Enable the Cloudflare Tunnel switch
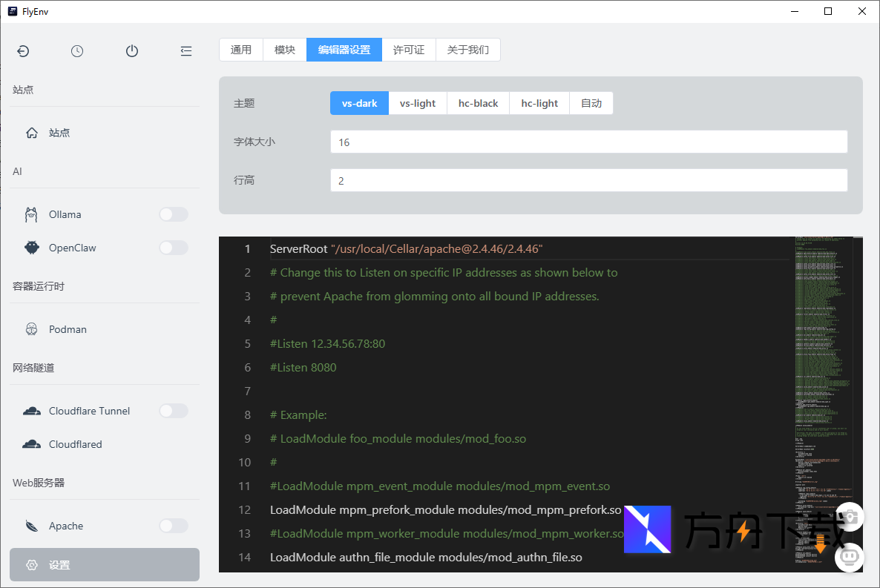Image resolution: width=880 pixels, height=588 pixels. (x=174, y=411)
